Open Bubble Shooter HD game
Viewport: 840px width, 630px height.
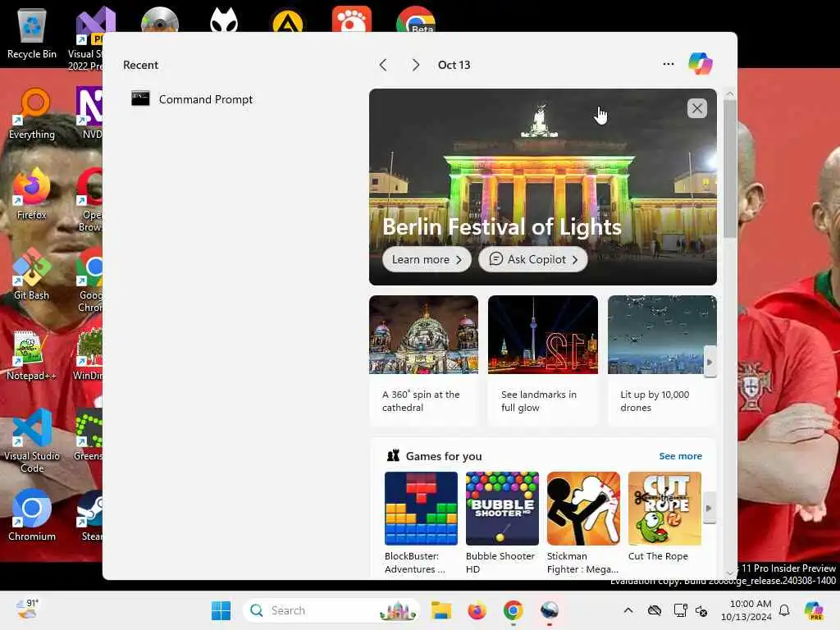(502, 523)
